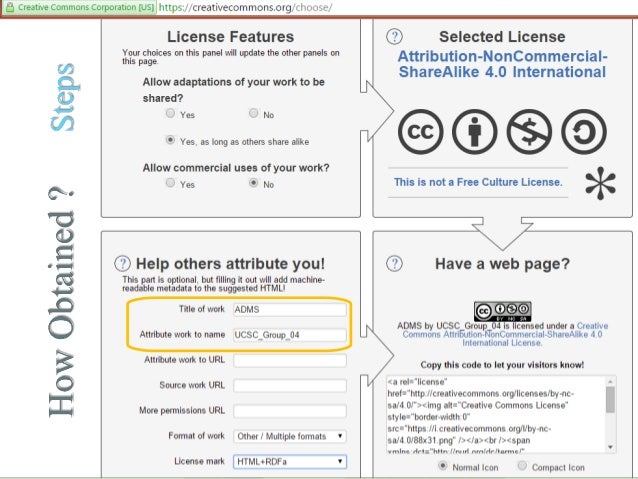Open Attribution-NonCommercial-ShareAlike 4.0 International link

(503, 64)
